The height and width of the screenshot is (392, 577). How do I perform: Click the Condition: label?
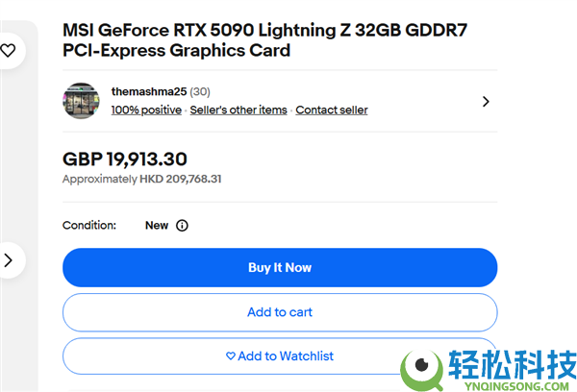click(x=89, y=226)
